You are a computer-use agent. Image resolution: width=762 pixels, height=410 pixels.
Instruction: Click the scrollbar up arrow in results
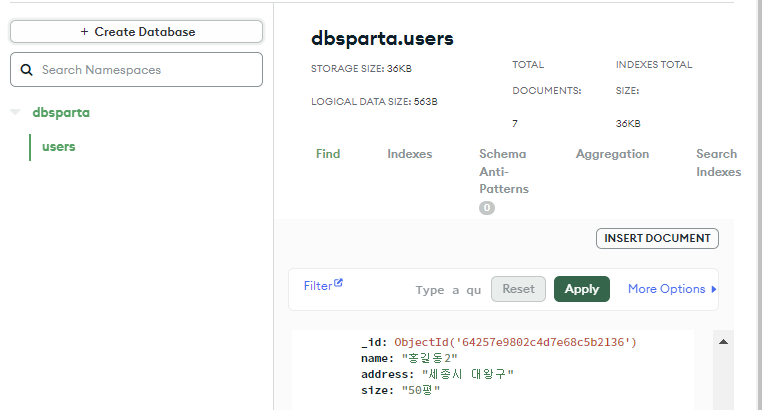(x=723, y=342)
